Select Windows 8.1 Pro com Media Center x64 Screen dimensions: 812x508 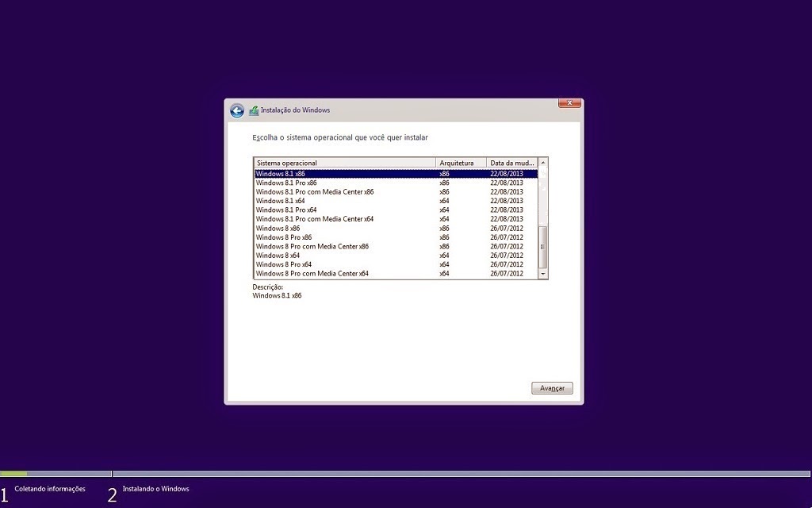pos(396,219)
